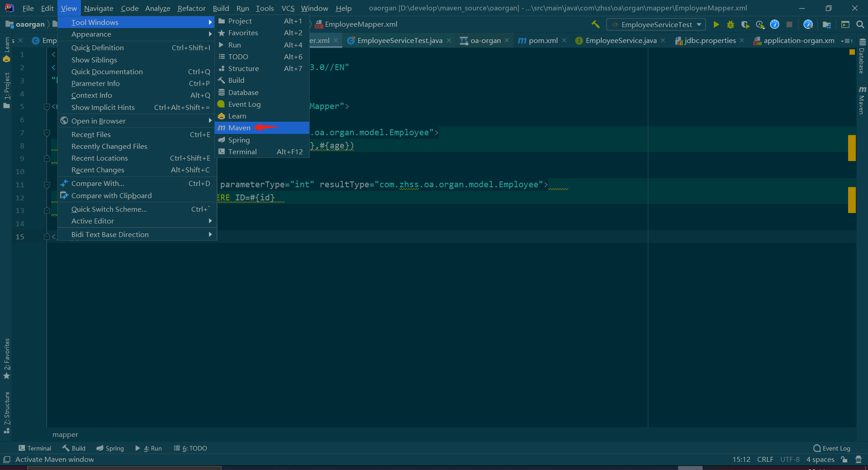The image size is (868, 470).
Task: Open 2: Favorites tool window stripe
Action: pyautogui.click(x=7, y=359)
